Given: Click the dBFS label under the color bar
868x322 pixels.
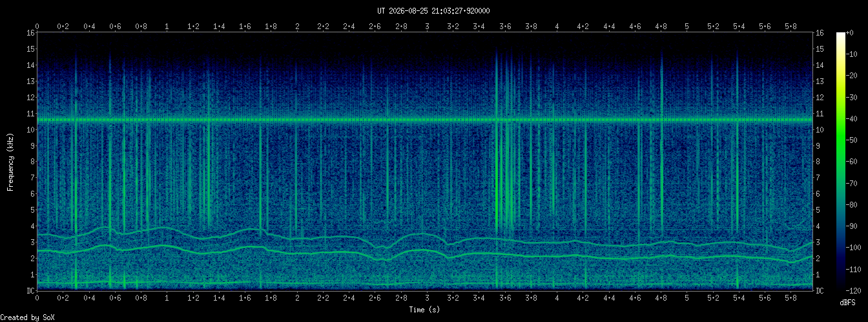Looking at the screenshot, I should coord(848,303).
